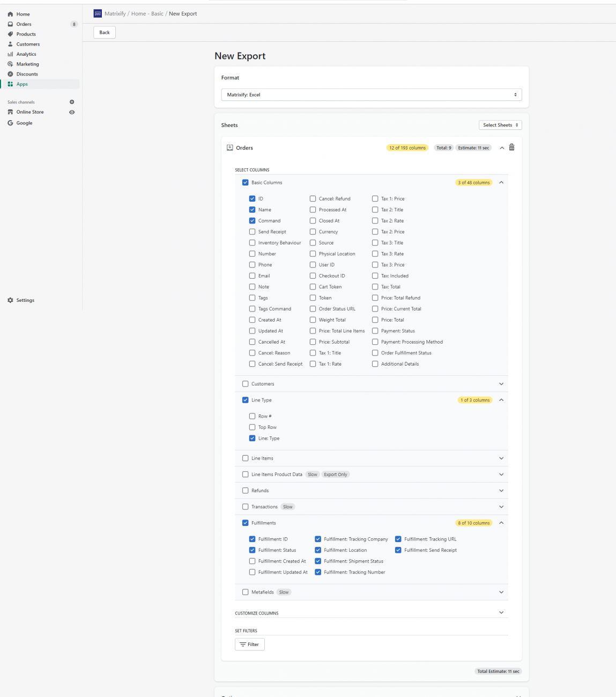This screenshot has width=616, height=697.
Task: Click the Google sales channel icon
Action: point(10,123)
